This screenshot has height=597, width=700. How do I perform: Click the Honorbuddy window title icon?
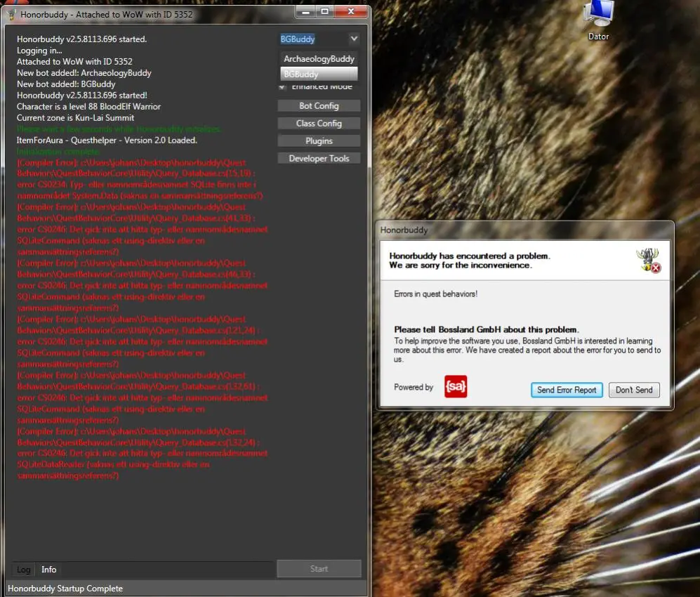pyautogui.click(x=12, y=15)
